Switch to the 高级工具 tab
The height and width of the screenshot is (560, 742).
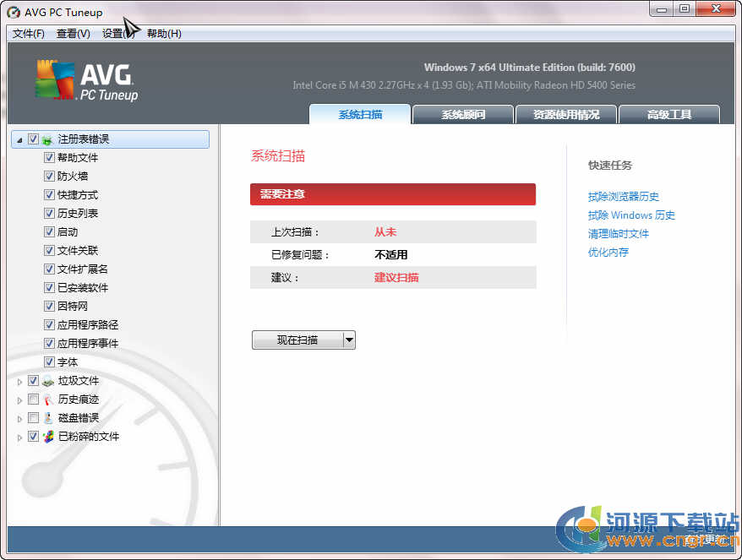(x=669, y=115)
